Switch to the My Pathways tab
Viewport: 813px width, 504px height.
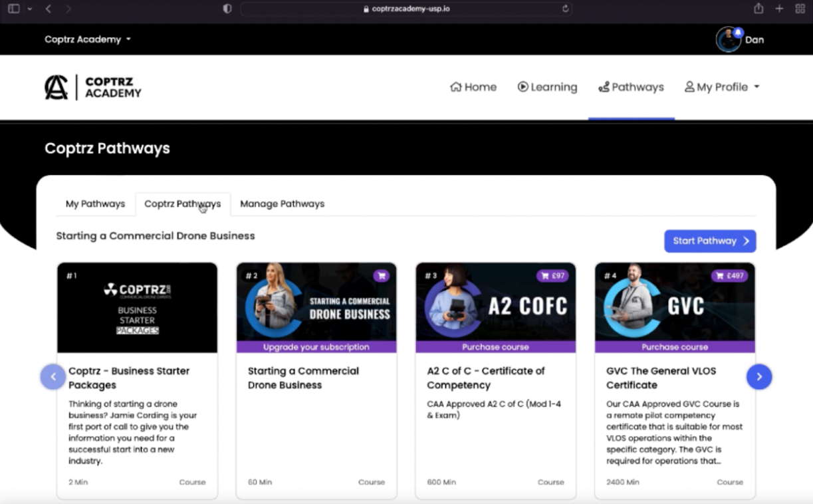[x=95, y=204]
